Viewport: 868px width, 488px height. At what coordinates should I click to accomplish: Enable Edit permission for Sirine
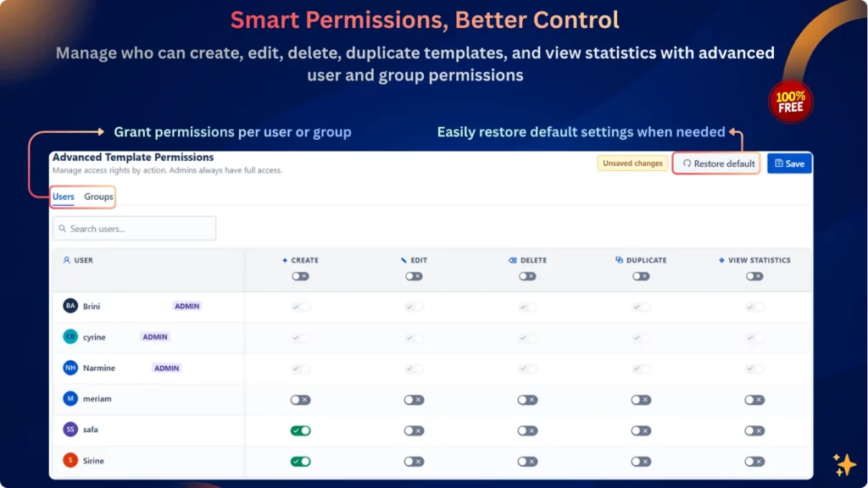[414, 462]
